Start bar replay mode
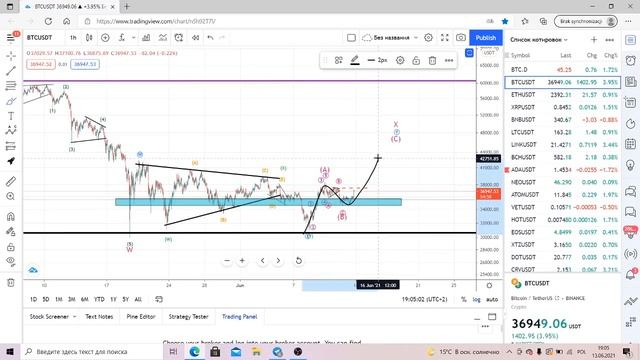This screenshot has width=640, height=360. coord(196,38)
